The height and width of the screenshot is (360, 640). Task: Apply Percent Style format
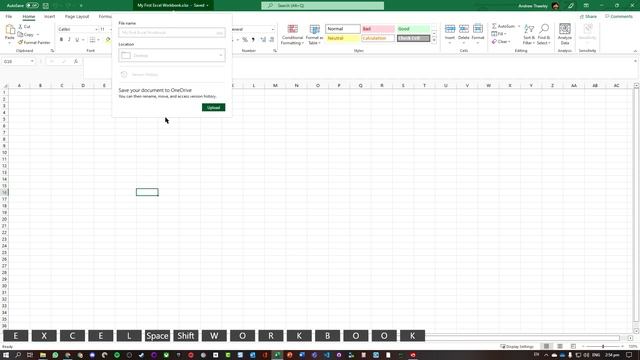click(x=244, y=40)
